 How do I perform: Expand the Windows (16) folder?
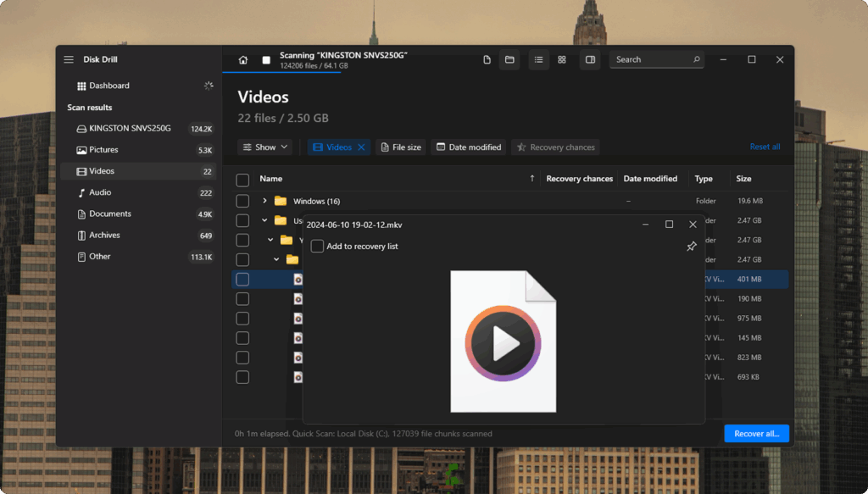tap(264, 201)
